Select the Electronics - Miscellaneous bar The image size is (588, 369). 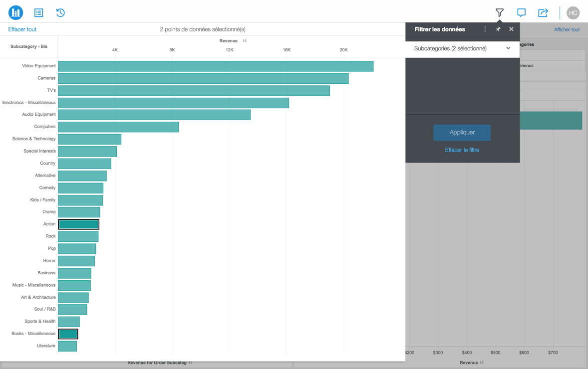point(174,103)
